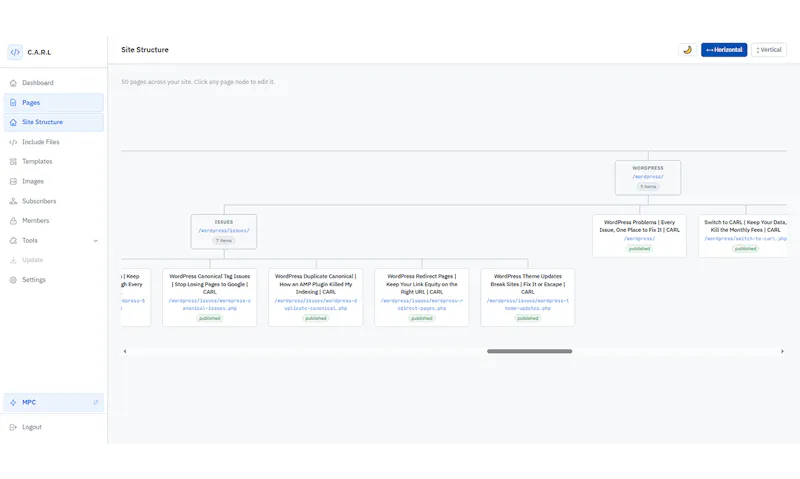Click the Logout exit icon
Screen dimensions: 800x479
click(x=13, y=427)
